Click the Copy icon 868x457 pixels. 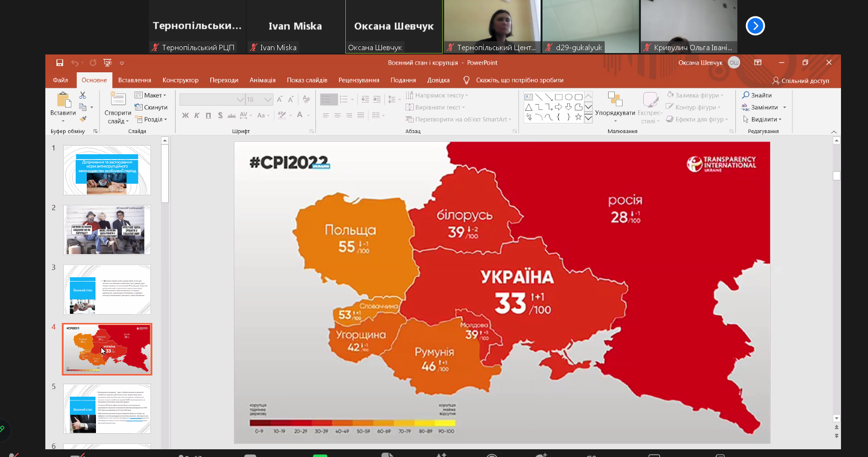point(83,107)
